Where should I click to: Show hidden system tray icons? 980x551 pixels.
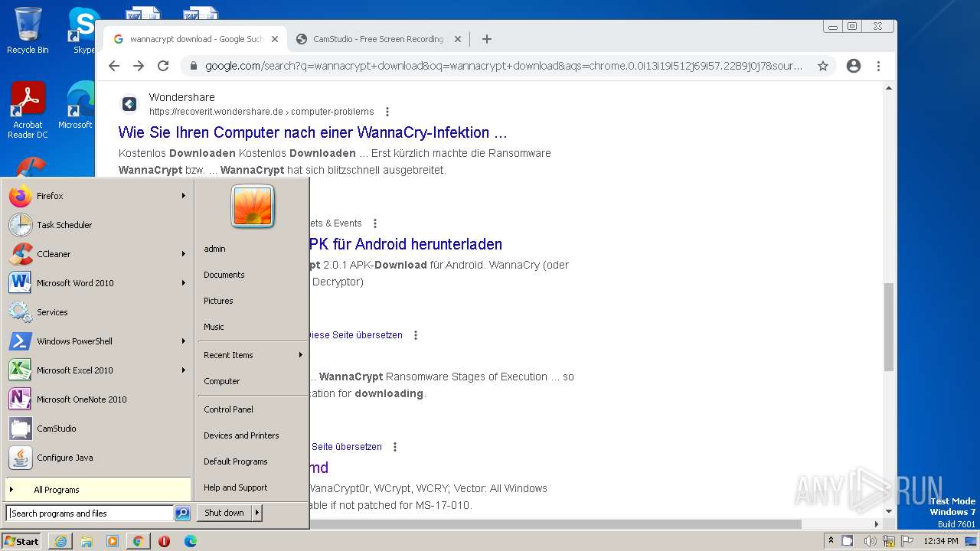coord(831,541)
